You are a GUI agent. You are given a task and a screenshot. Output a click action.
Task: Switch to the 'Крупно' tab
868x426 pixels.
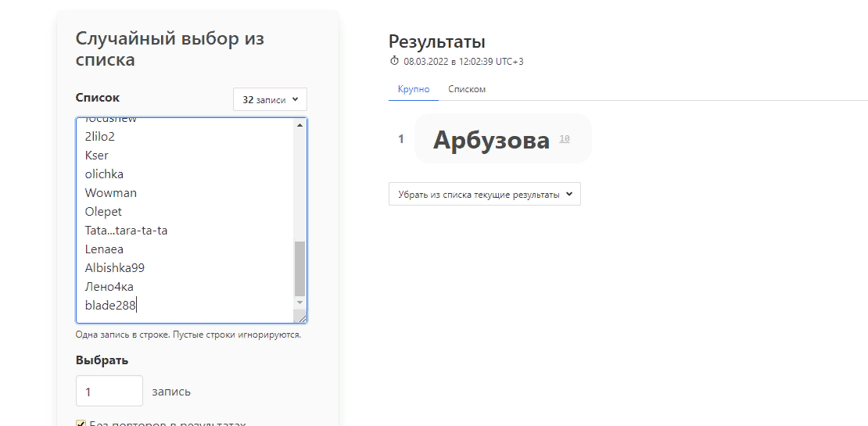(x=414, y=89)
